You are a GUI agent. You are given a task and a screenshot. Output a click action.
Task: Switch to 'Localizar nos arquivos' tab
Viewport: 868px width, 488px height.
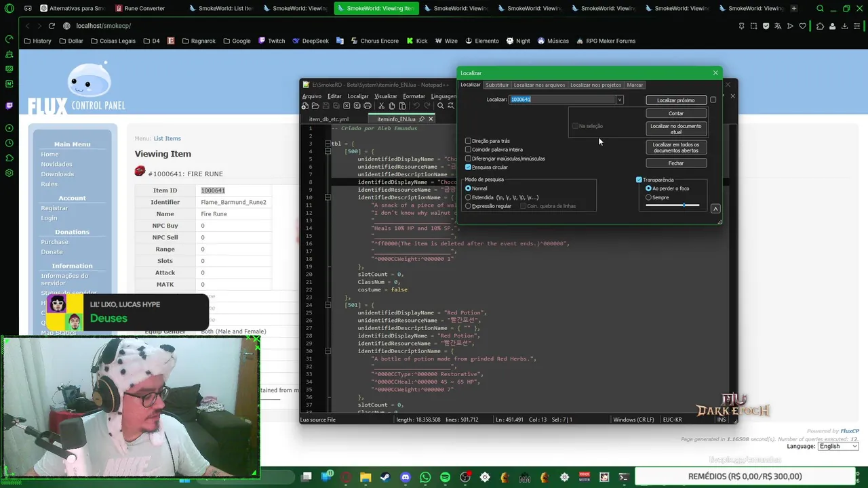(539, 85)
